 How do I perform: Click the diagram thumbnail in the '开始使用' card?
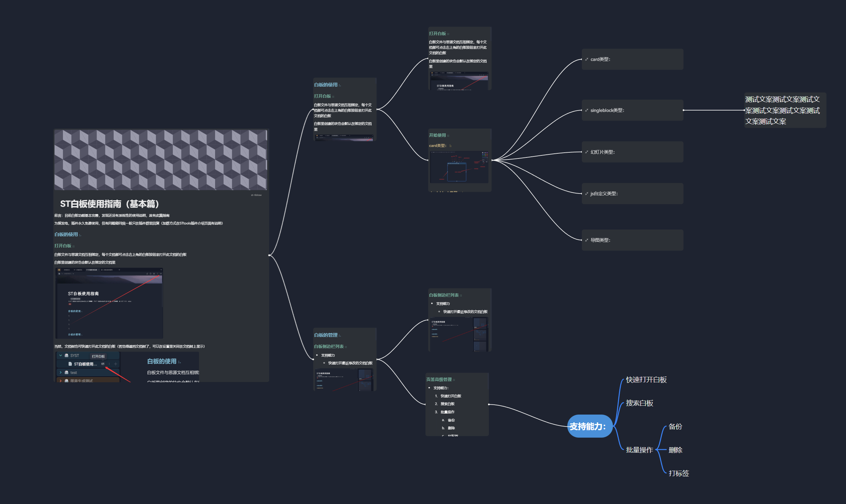click(459, 167)
